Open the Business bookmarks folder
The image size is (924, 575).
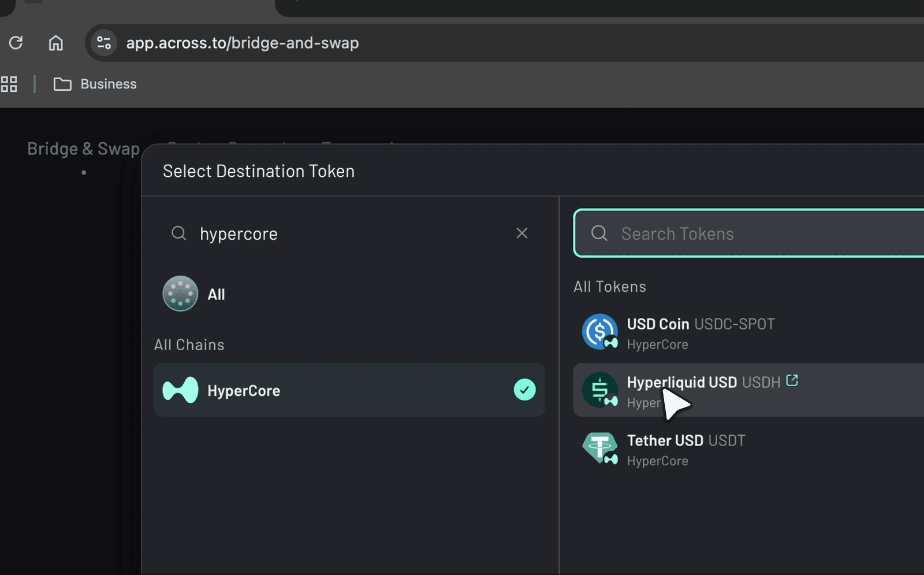[95, 84]
